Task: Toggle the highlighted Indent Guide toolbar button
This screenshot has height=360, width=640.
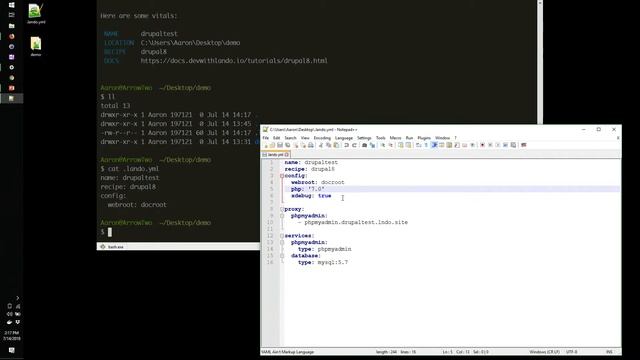Action: tap(434, 145)
